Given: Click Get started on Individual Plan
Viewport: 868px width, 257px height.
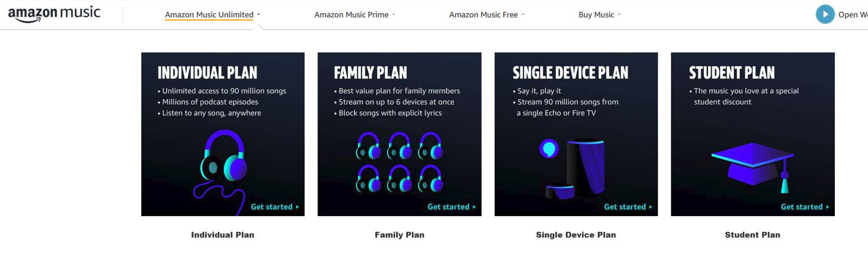Looking at the screenshot, I should pos(274,207).
